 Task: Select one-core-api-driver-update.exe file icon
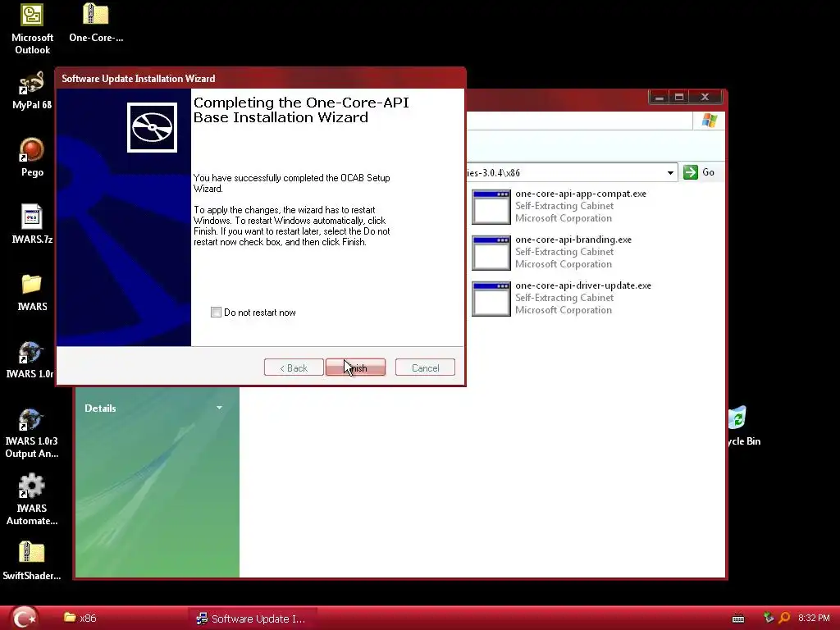coord(491,299)
